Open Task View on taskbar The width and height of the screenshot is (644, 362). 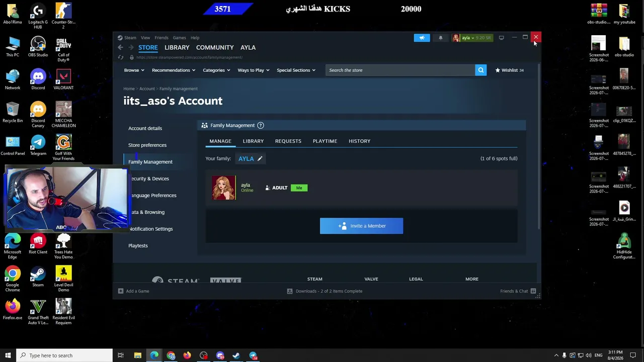pyautogui.click(x=121, y=355)
